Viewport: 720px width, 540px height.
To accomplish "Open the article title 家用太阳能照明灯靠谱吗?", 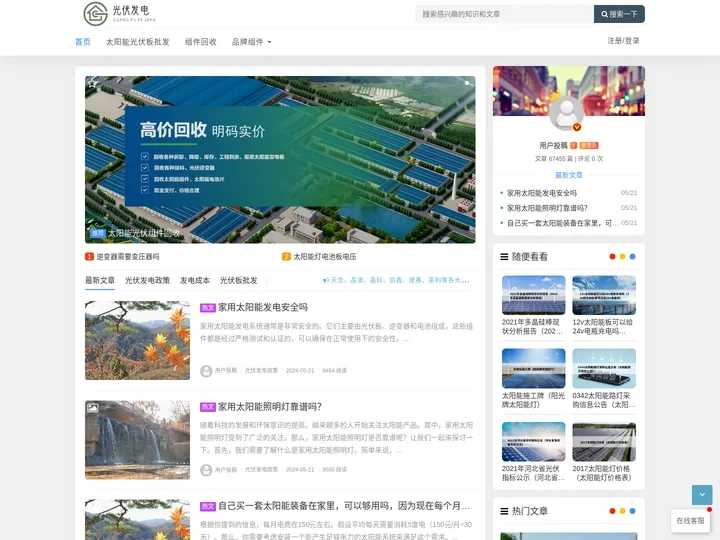I will point(270,407).
